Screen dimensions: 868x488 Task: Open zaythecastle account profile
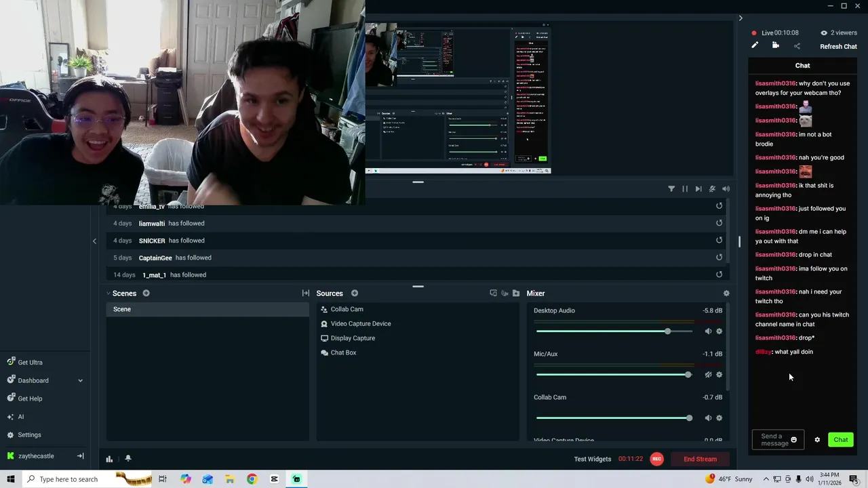pyautogui.click(x=35, y=456)
